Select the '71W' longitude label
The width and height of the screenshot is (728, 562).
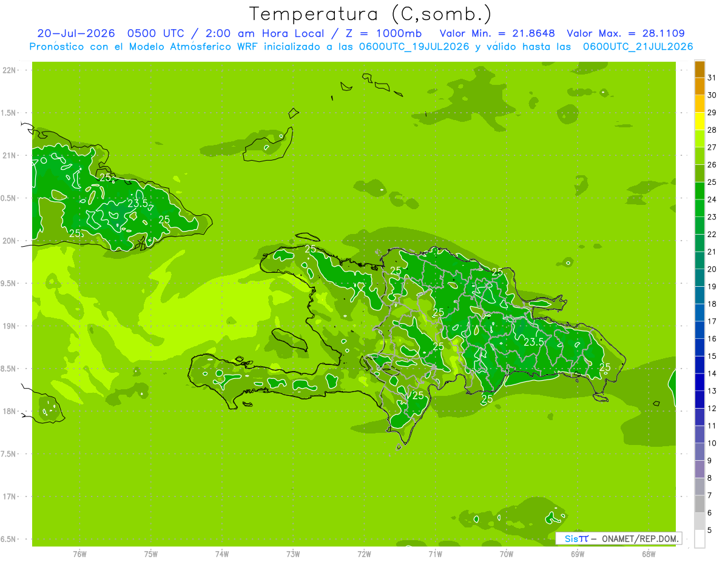(x=435, y=554)
